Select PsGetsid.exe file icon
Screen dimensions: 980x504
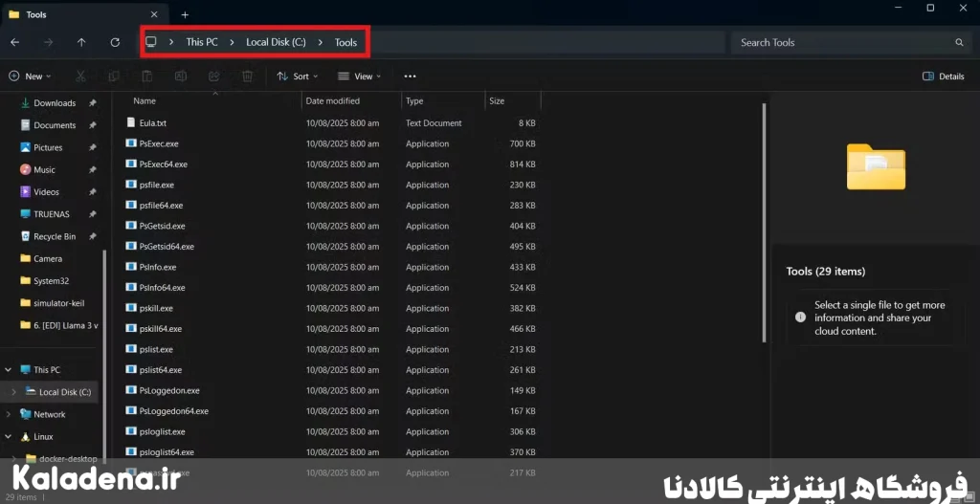coord(130,226)
